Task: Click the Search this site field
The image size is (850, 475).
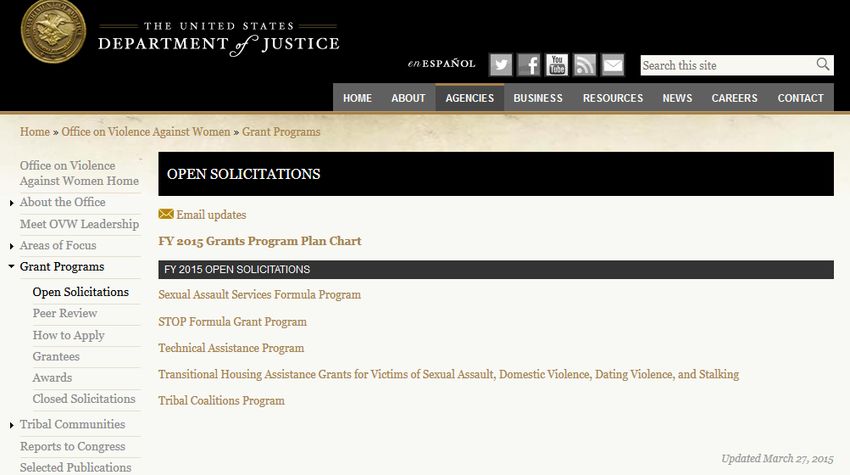Action: point(737,65)
